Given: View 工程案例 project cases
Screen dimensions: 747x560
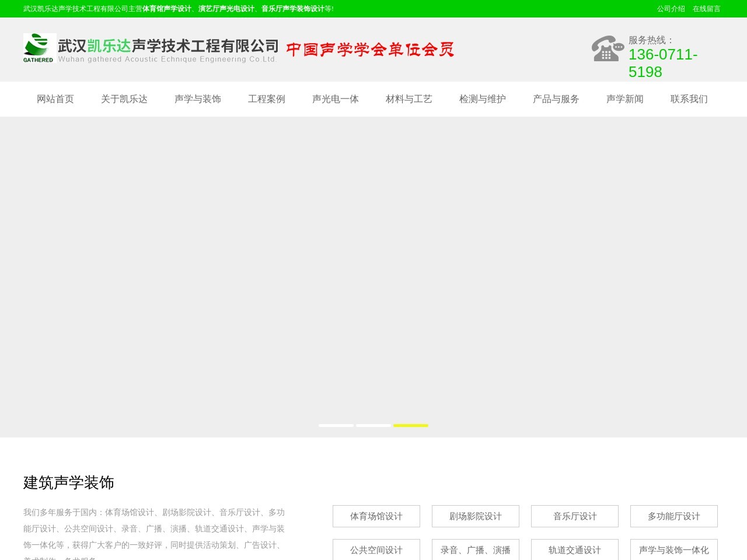Looking at the screenshot, I should (x=267, y=99).
